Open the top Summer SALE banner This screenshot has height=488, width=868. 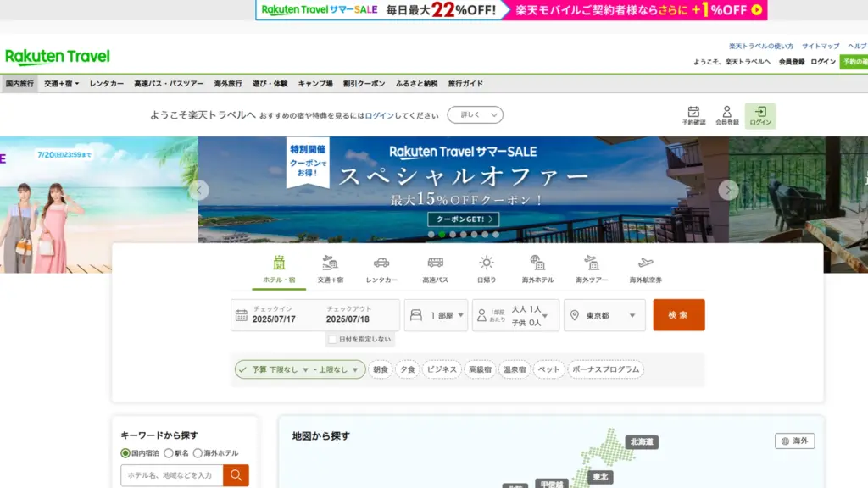click(511, 10)
